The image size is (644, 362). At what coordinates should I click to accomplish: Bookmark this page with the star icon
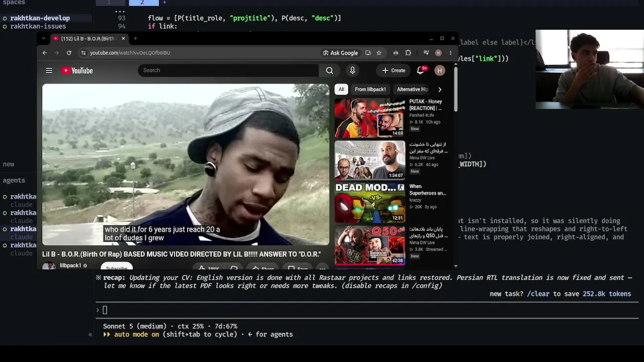coord(379,53)
